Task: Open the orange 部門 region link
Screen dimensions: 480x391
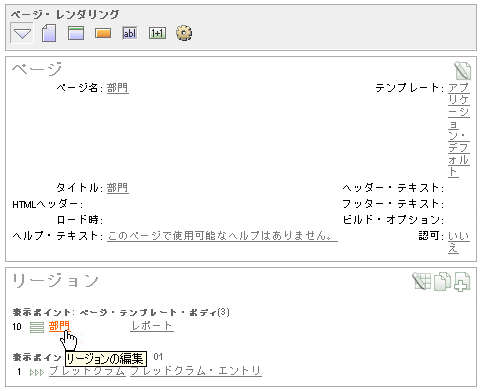Action: coord(59,326)
